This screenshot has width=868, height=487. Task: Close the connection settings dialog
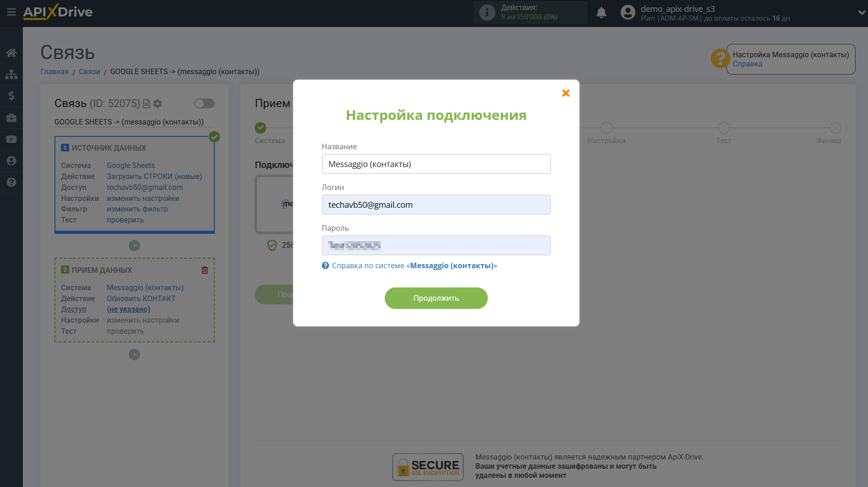pos(566,93)
